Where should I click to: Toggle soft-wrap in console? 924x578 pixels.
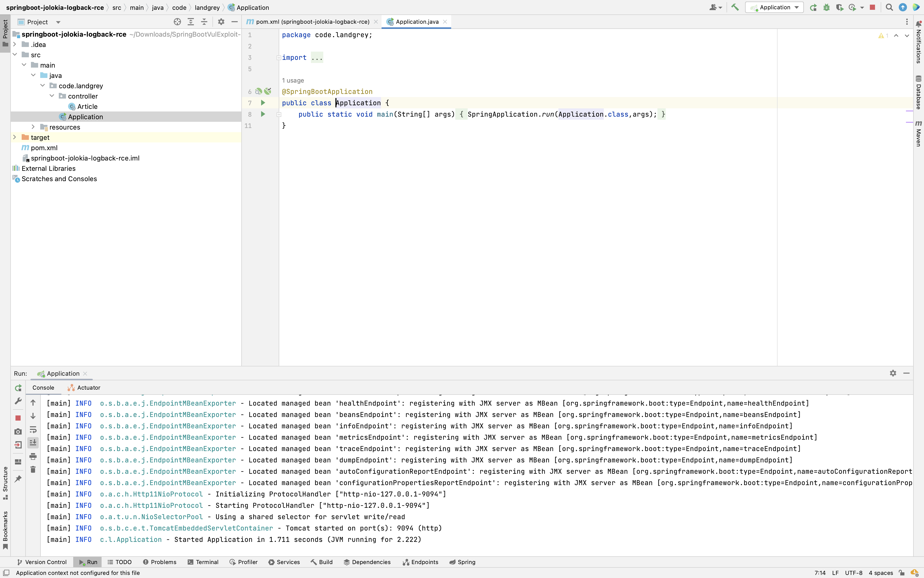[x=33, y=429]
